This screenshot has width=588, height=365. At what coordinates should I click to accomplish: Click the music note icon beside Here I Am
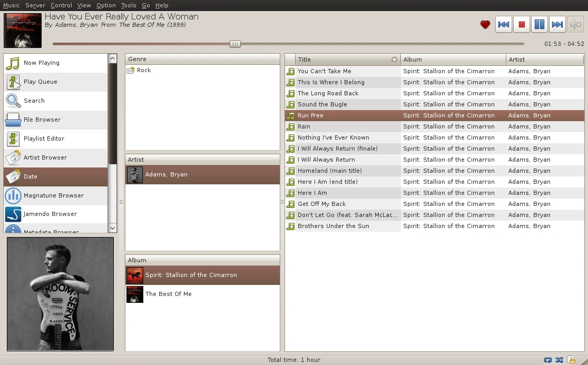(290, 193)
